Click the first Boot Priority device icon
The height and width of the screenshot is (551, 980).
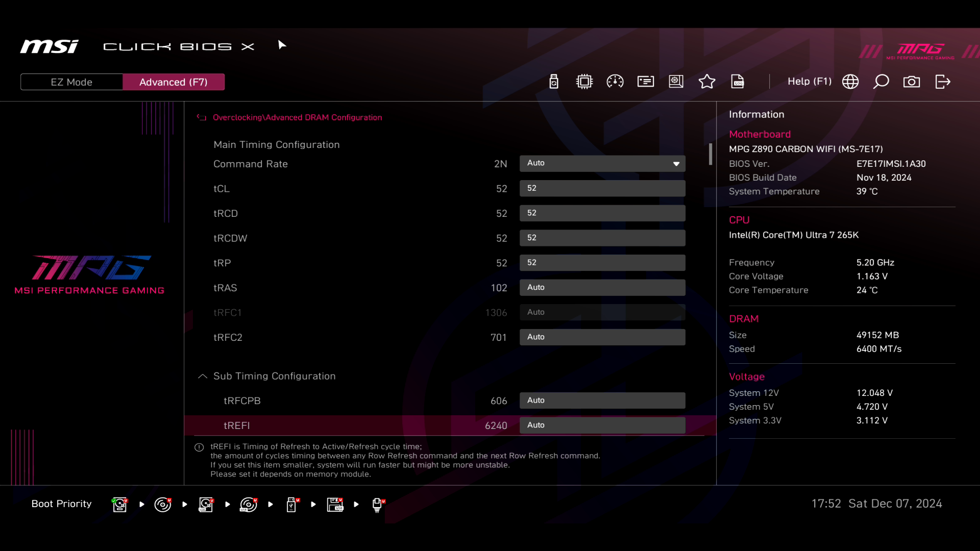coord(120,505)
